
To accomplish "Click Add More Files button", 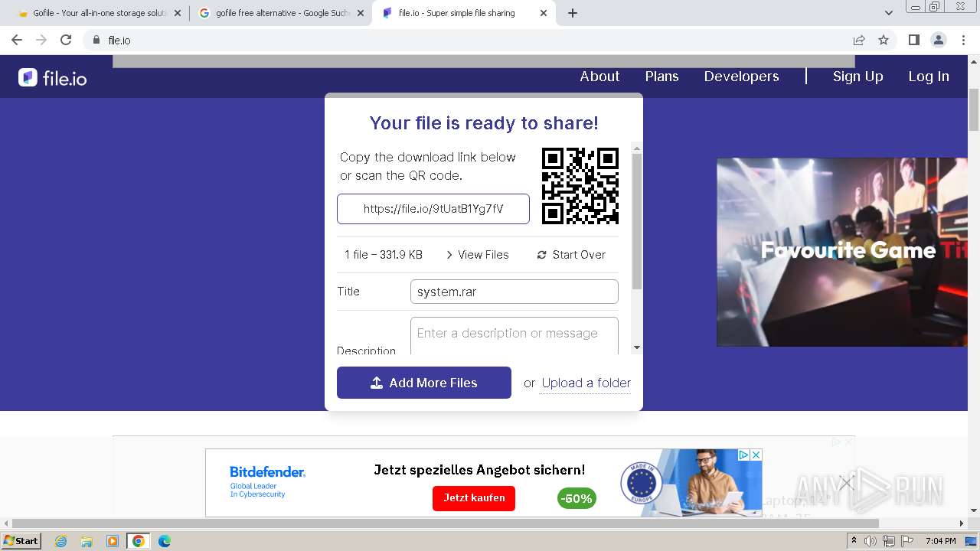I will (424, 383).
